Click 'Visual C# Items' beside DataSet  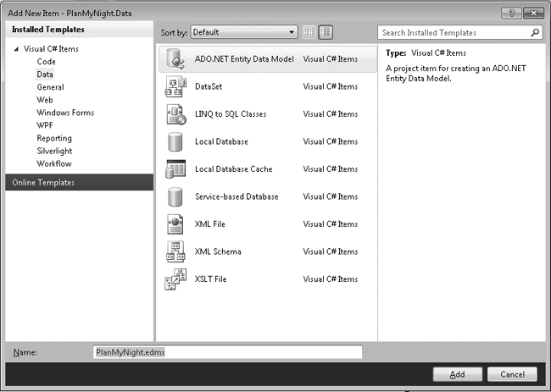point(331,86)
